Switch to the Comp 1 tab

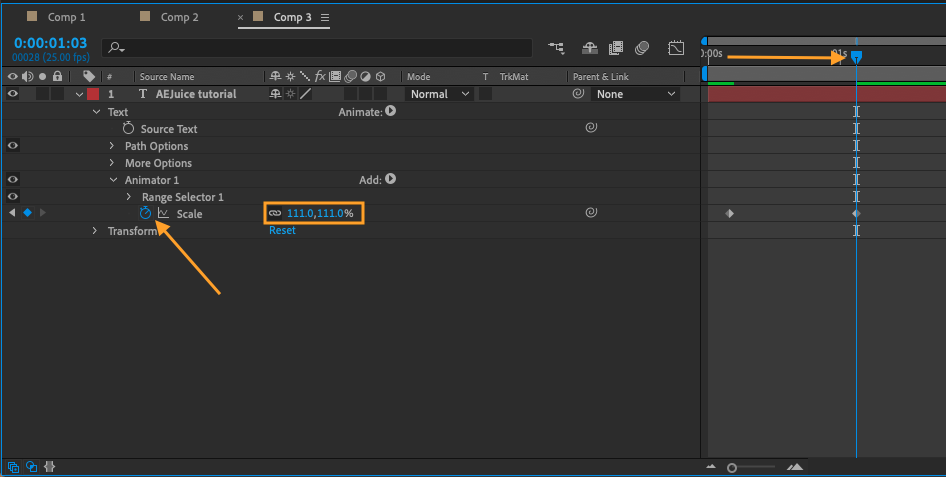click(67, 17)
